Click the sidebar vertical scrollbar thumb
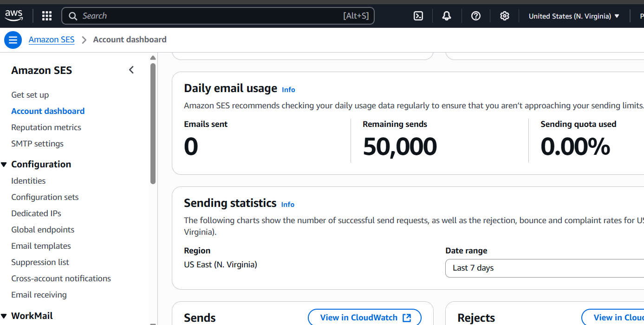Viewport: 644px width, 325px height. point(153,124)
